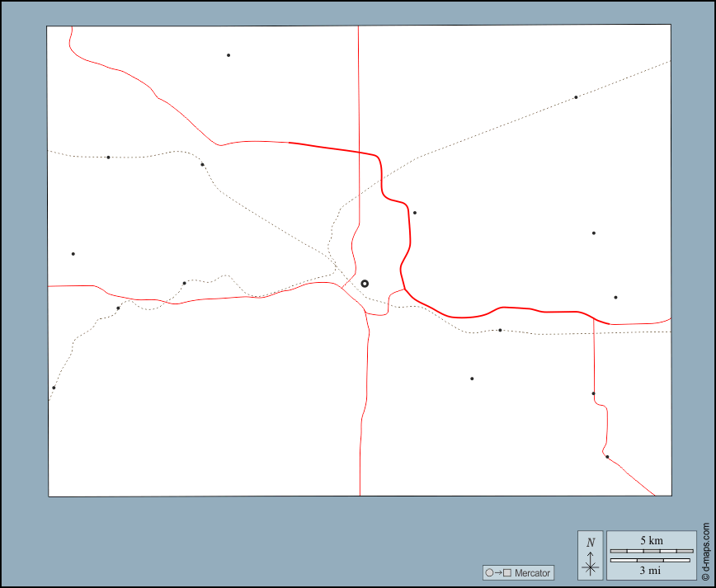Click the westernmost dot on the northwest dotted line
Image resolution: width=716 pixels, height=588 pixels.
[x=108, y=157]
